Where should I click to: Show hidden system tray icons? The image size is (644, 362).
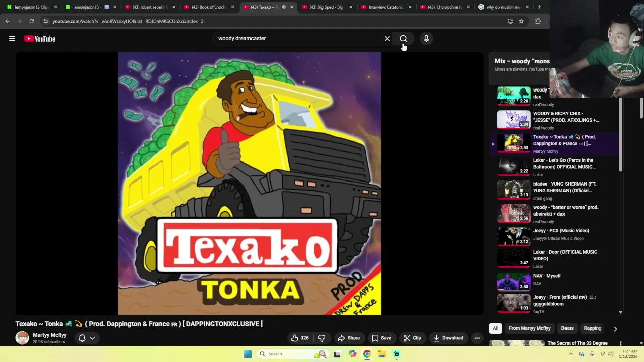click(570, 354)
